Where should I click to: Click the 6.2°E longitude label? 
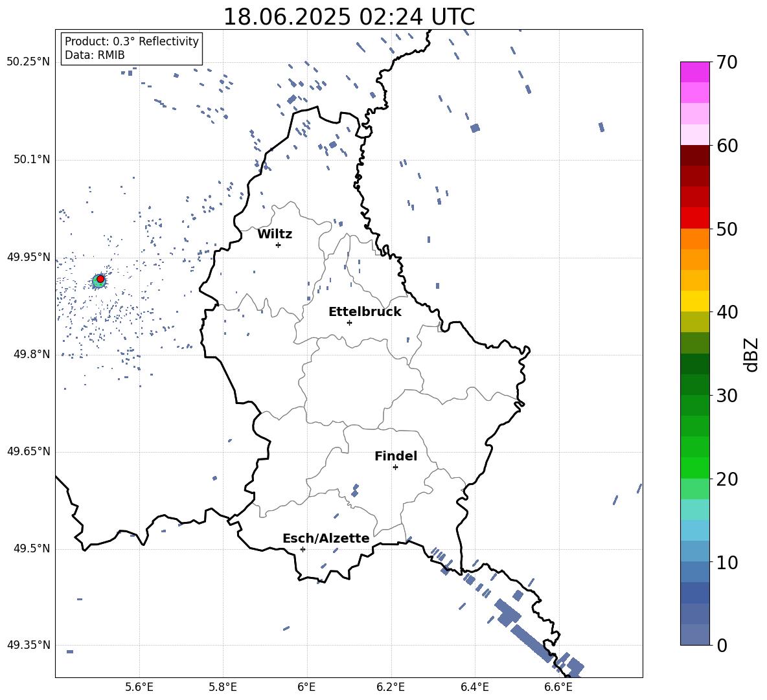[x=391, y=687]
